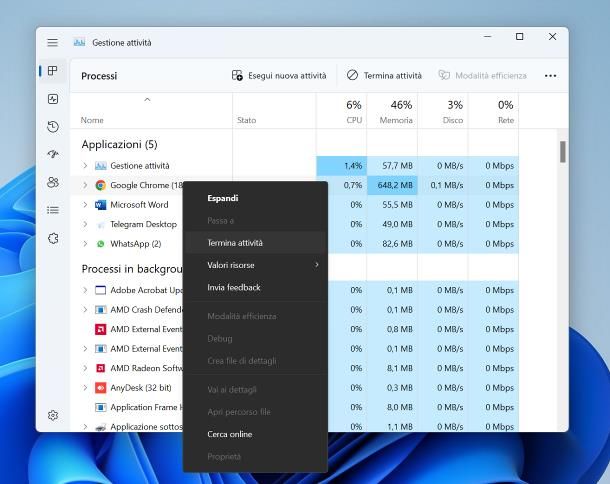Select the Processi sidebar icon
Screen dimensions: 610x484
point(53,71)
